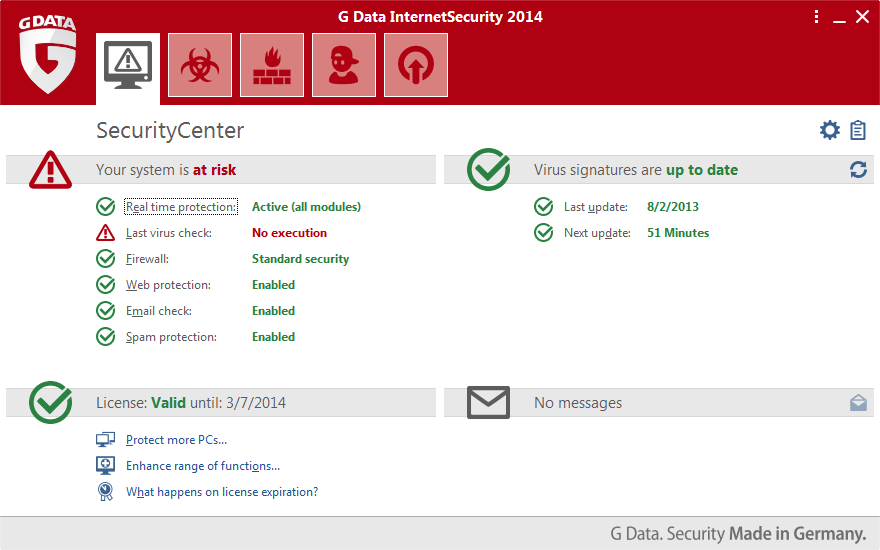
Task: Click the open envelope messages icon
Action: [x=858, y=403]
